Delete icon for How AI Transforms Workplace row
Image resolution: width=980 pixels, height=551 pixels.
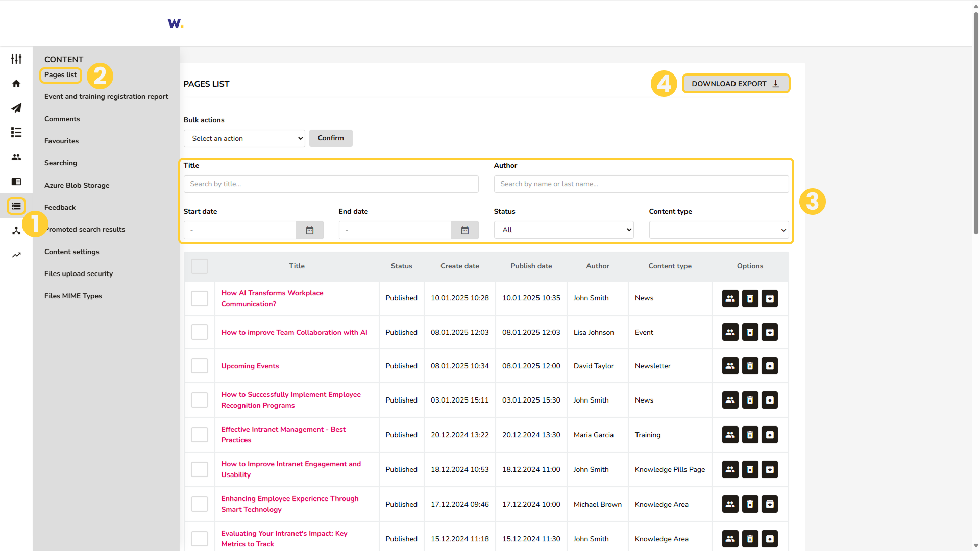coord(750,298)
